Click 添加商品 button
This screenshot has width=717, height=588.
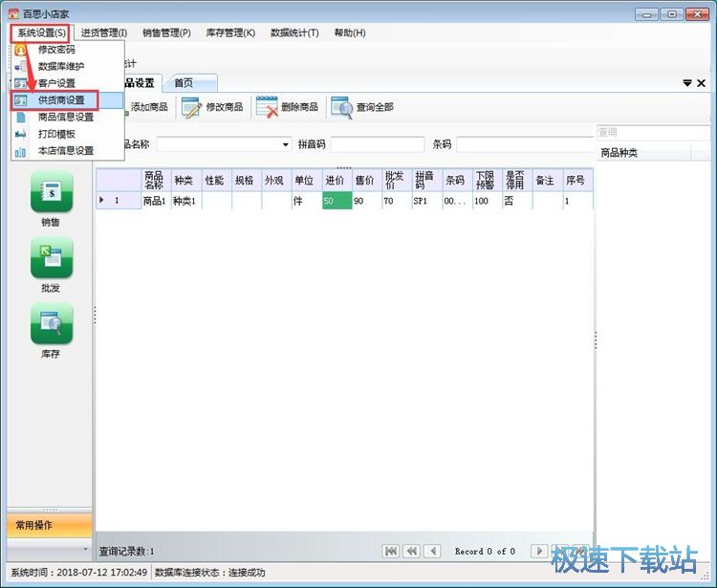pos(147,107)
